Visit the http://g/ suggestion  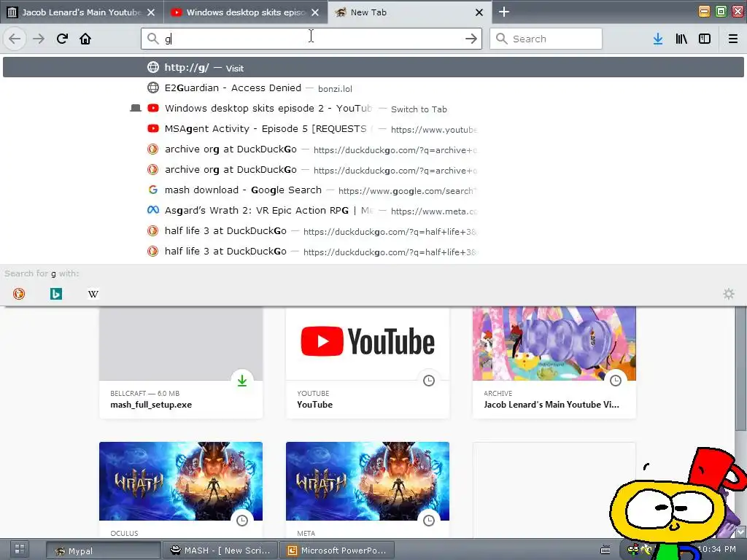[x=373, y=68]
